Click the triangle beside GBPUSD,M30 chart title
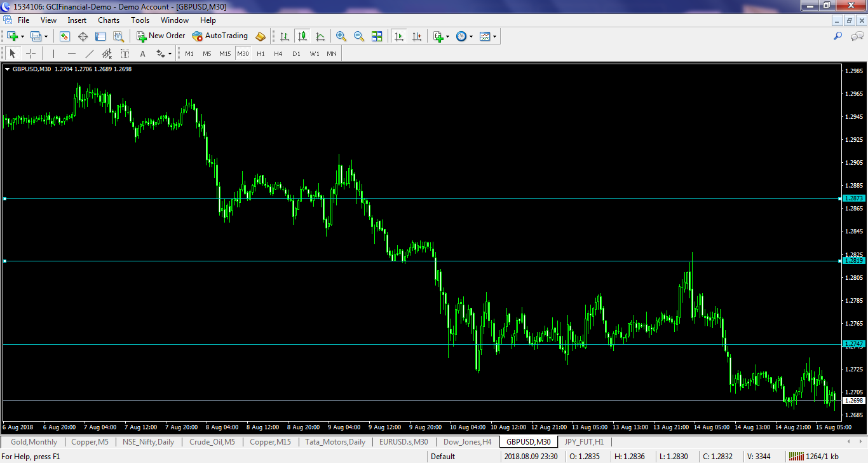The height and width of the screenshot is (463, 868). point(7,69)
